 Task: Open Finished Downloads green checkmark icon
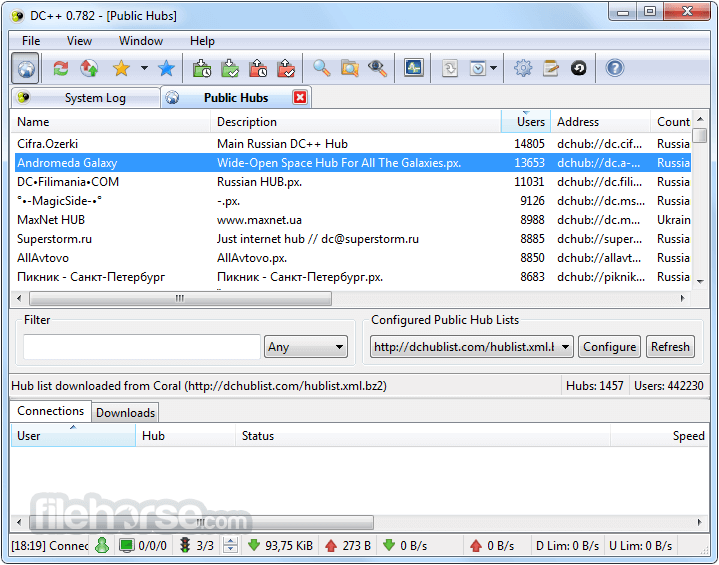[230, 69]
